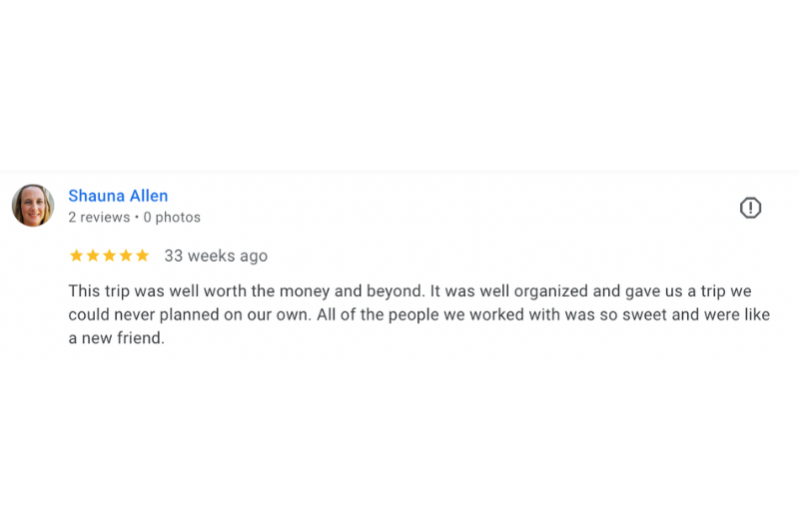The height and width of the screenshot is (532, 799).
Task: Select the third rating star
Action: (x=109, y=256)
